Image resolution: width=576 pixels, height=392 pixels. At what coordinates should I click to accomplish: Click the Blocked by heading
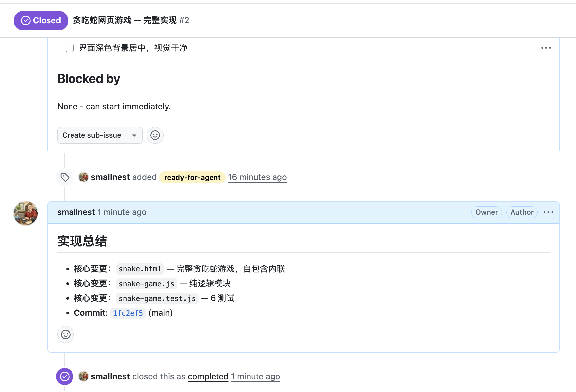(89, 79)
